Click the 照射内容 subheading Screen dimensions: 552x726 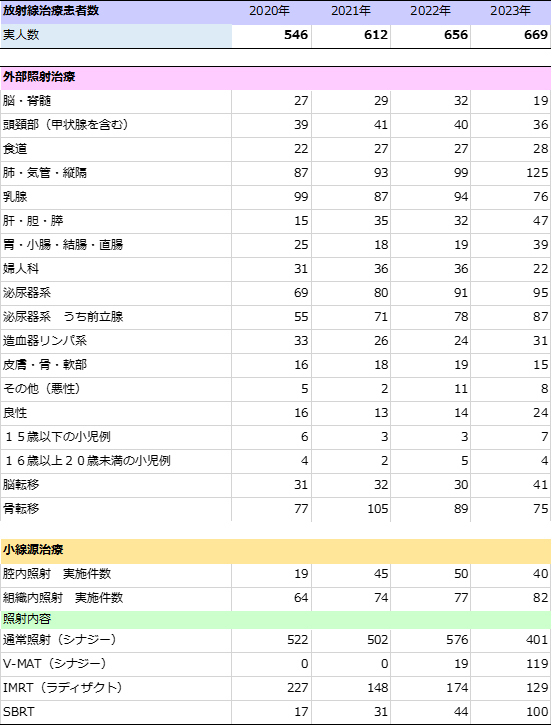(27, 619)
